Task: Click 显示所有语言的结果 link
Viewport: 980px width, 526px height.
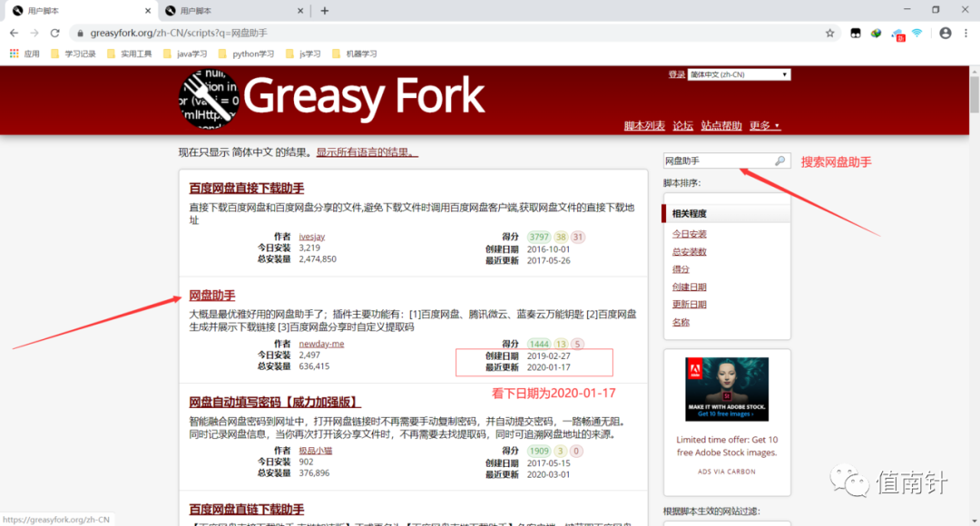Action: (x=367, y=152)
